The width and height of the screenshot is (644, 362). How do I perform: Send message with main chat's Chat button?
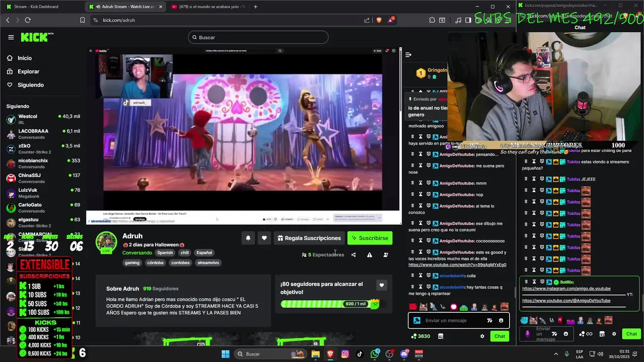(500, 336)
